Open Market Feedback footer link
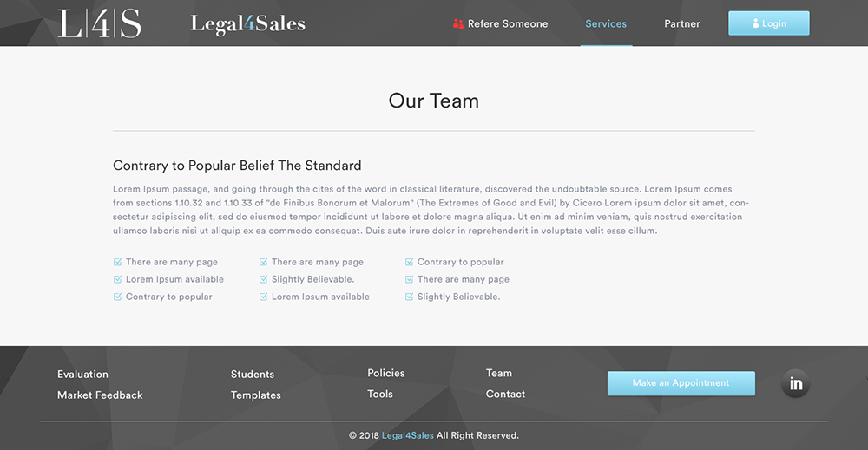This screenshot has height=450, width=868. click(100, 395)
